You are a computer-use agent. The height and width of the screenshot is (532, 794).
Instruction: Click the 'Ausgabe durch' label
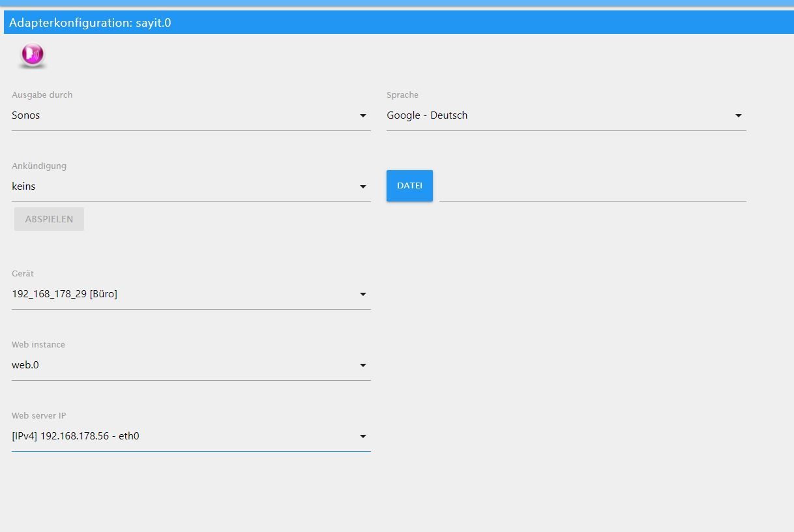click(42, 95)
